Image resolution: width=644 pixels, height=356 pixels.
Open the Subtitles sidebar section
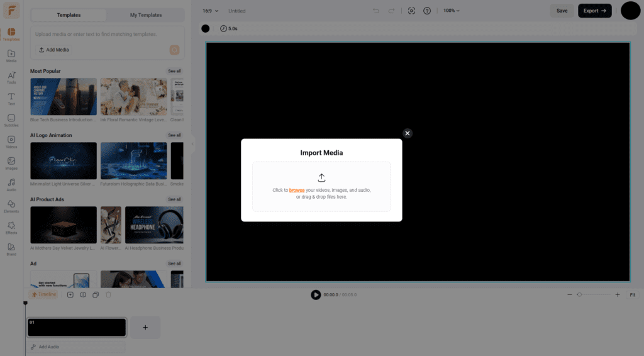coord(11,120)
